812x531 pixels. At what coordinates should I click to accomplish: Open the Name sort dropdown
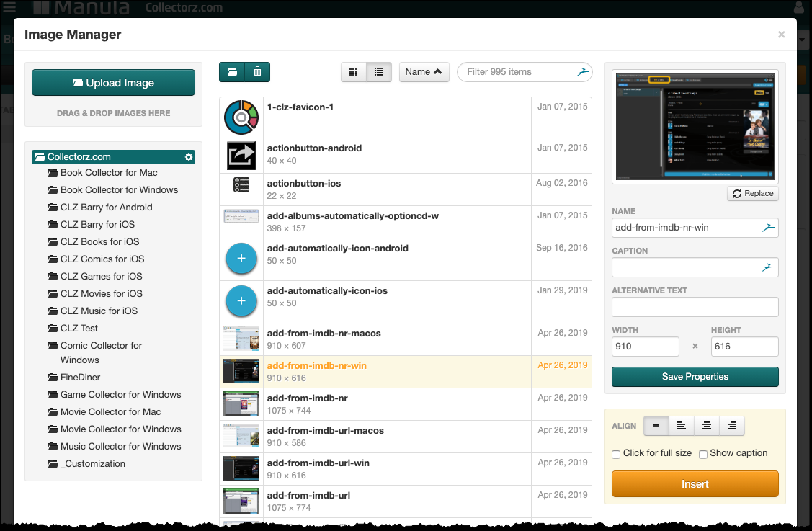424,72
